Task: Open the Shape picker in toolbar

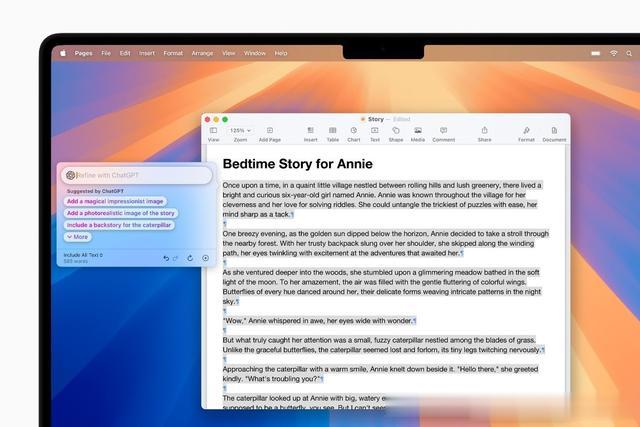Action: click(396, 131)
